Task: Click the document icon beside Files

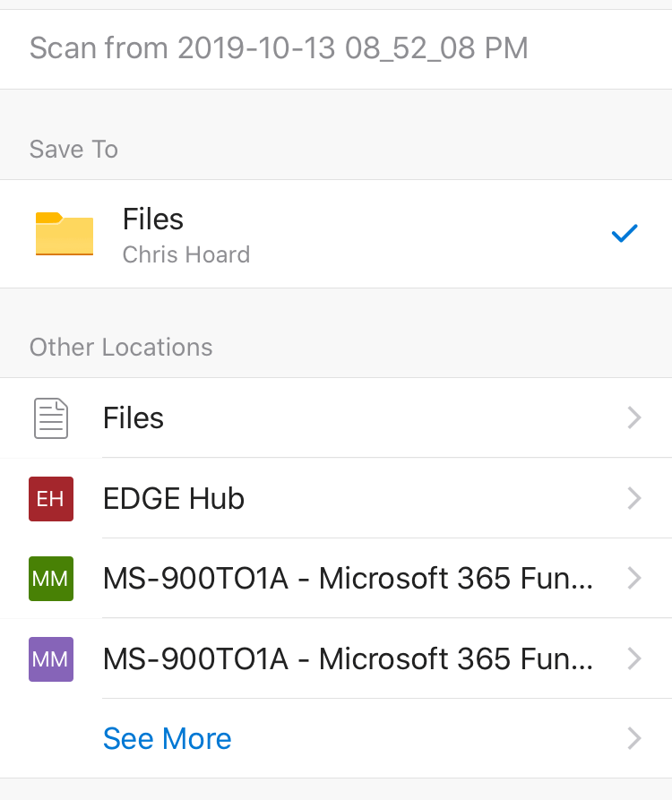Action: point(51,418)
